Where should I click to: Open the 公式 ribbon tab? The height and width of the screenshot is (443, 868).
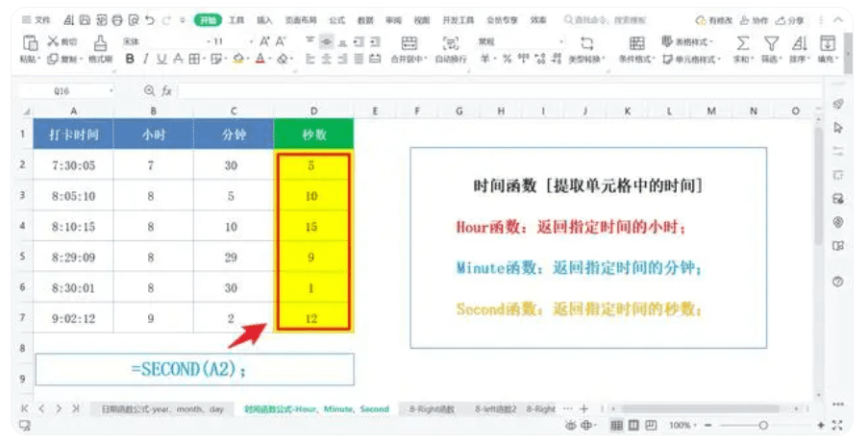click(x=336, y=19)
